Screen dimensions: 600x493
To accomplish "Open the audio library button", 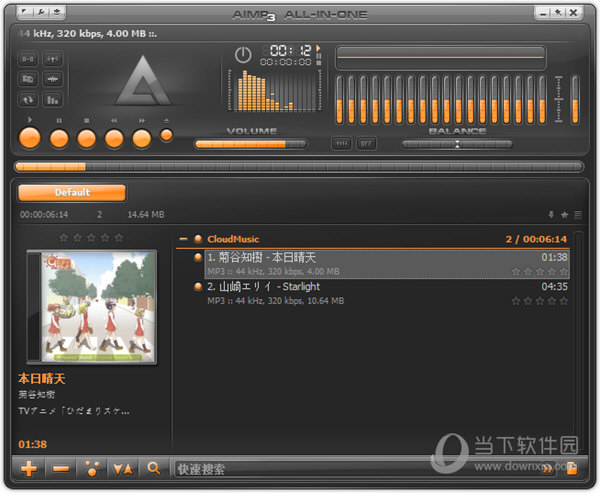I will click(28, 79).
